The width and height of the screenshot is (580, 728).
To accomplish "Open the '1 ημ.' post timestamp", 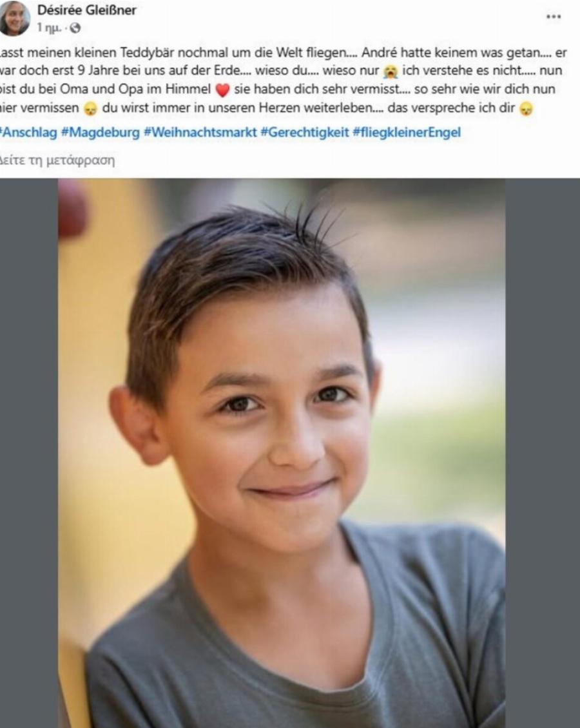I will click(x=49, y=28).
